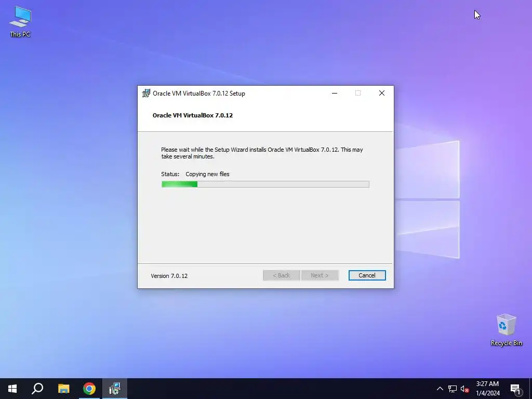Image resolution: width=532 pixels, height=399 pixels.
Task: Select the Recycle Bin desktop icon
Action: (x=506, y=330)
